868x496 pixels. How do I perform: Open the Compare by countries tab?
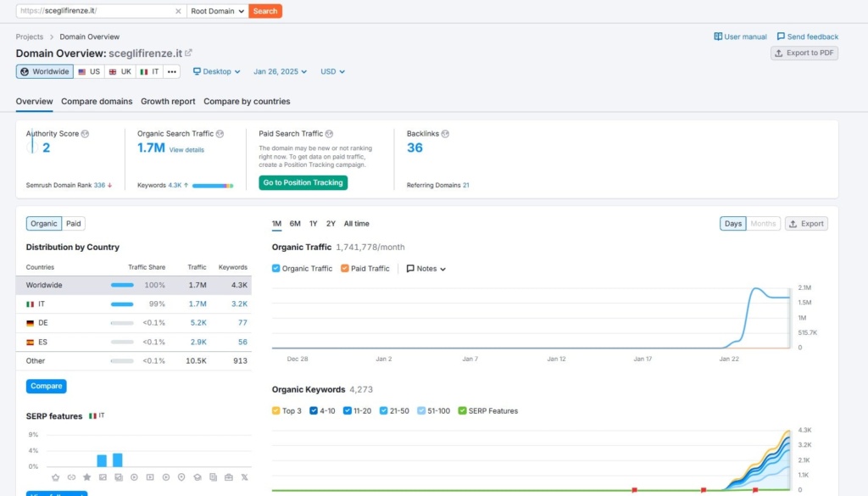[x=247, y=101]
